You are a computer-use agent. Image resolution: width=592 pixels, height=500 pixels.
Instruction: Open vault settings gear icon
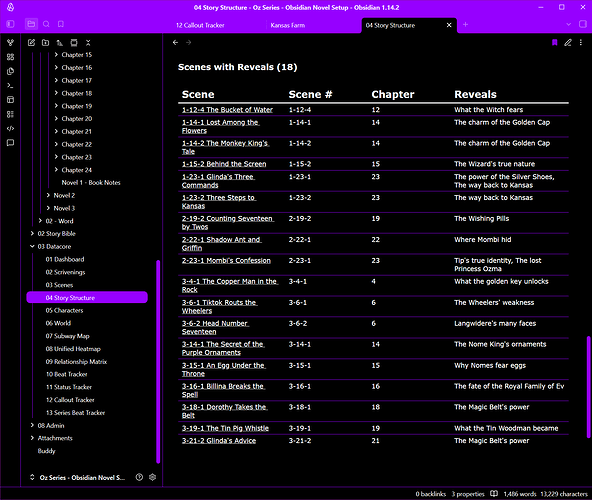coord(153,477)
